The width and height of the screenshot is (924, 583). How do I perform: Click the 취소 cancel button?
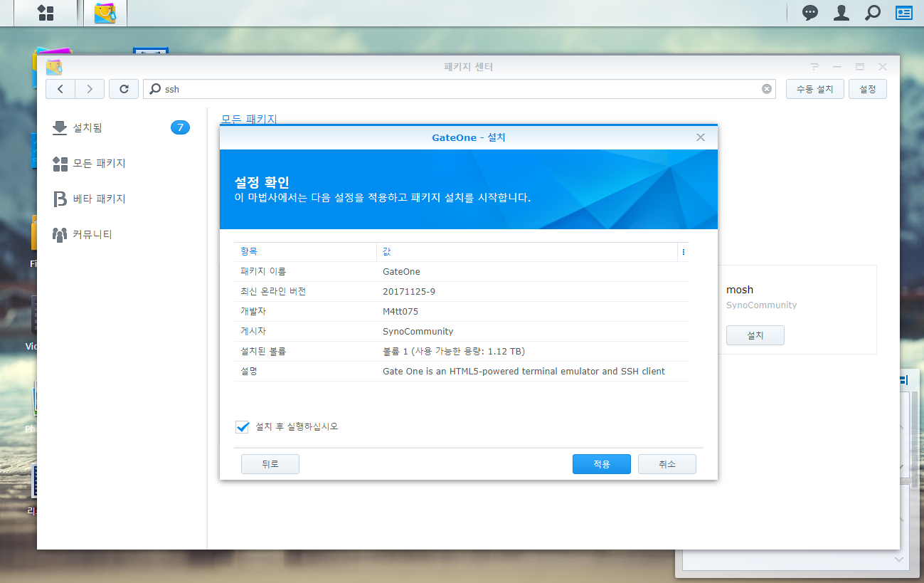tap(667, 464)
